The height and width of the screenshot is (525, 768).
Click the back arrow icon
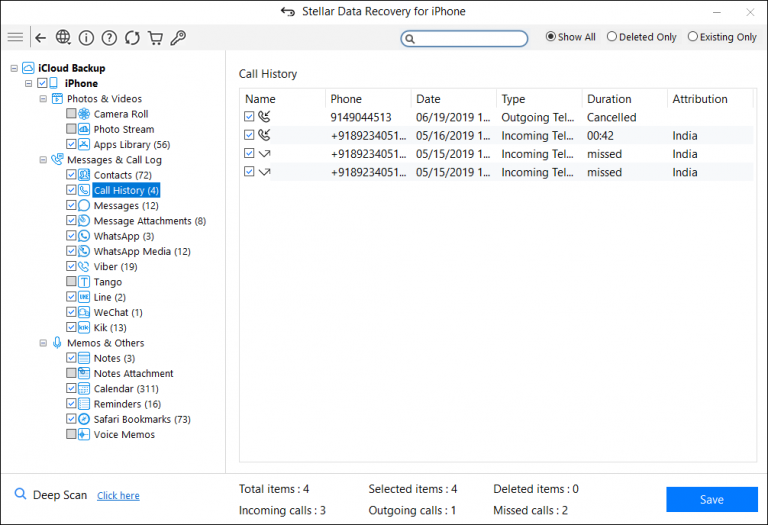[x=40, y=38]
